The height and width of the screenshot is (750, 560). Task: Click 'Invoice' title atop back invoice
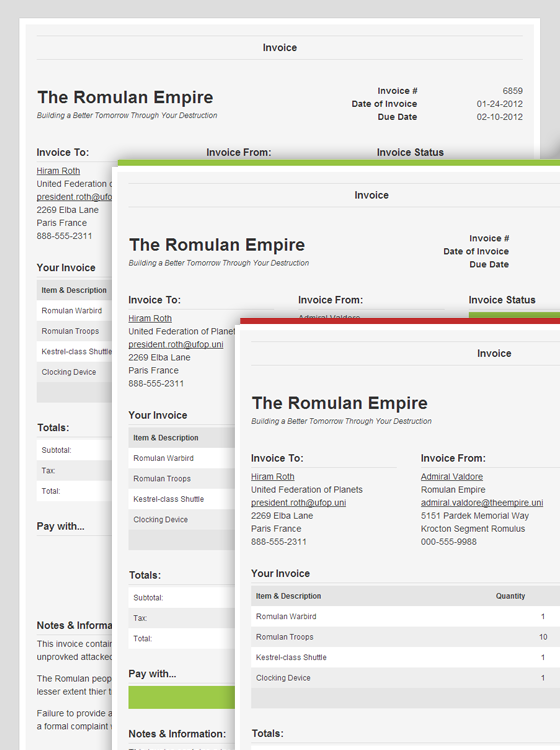(x=280, y=48)
